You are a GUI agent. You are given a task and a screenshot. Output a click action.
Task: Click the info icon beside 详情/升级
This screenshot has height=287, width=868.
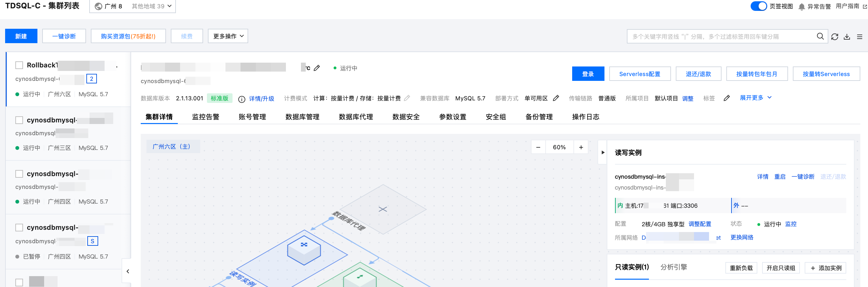tap(241, 99)
